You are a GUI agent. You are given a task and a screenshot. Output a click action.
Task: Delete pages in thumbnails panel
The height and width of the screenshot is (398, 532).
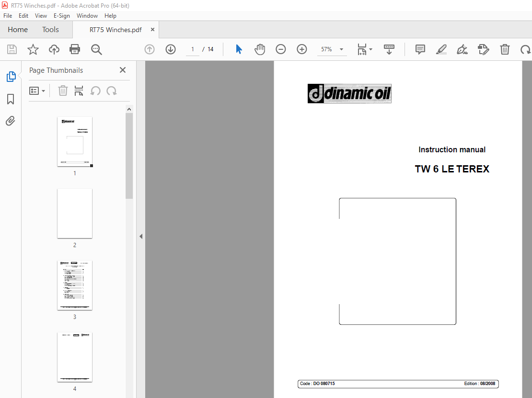[x=63, y=91]
